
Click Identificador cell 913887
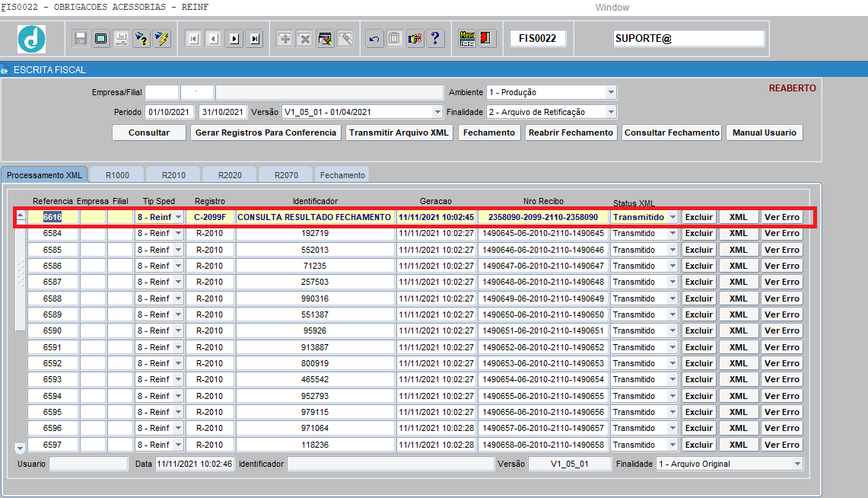[x=315, y=347]
